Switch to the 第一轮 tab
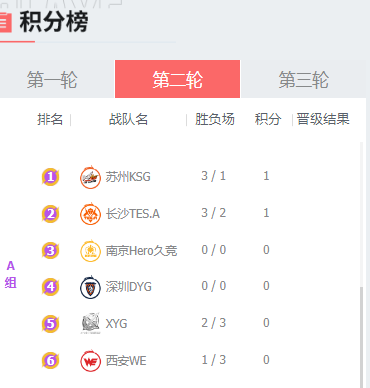The image size is (370, 388). point(53,79)
